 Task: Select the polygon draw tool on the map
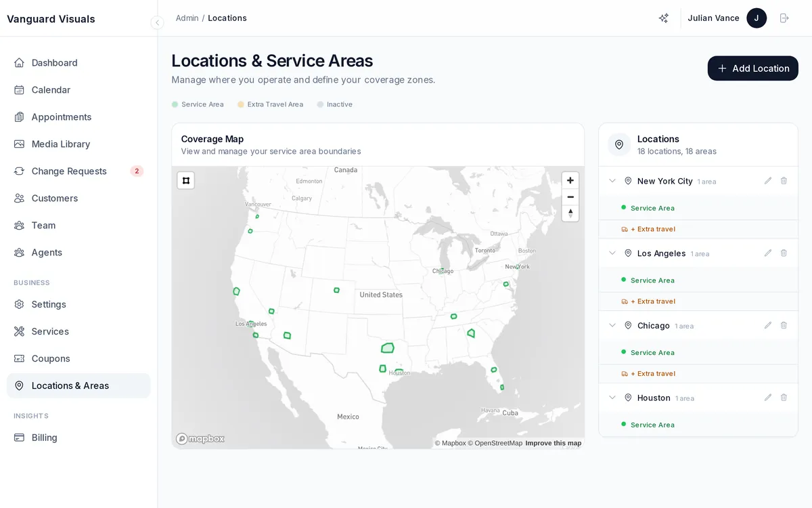point(185,180)
